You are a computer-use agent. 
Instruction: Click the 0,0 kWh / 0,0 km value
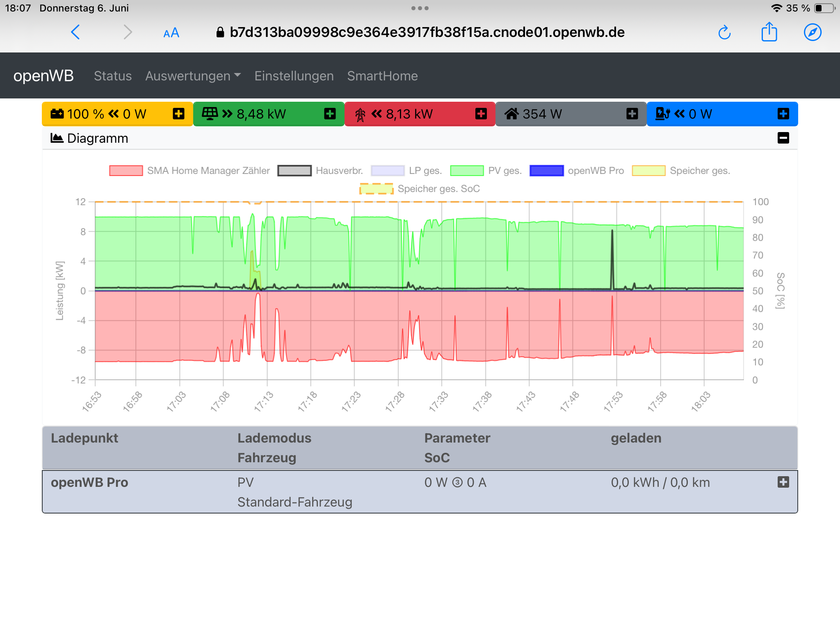coord(660,482)
